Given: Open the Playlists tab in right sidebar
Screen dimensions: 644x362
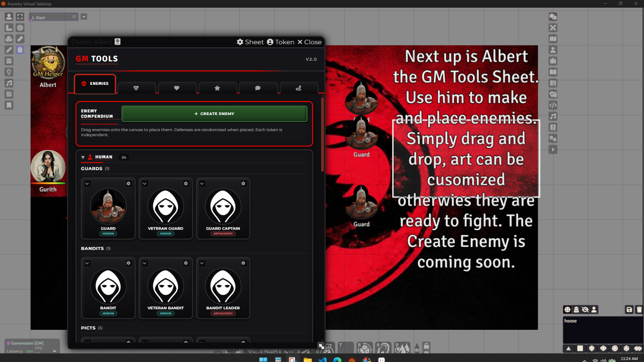Looking at the screenshot, I should [553, 116].
